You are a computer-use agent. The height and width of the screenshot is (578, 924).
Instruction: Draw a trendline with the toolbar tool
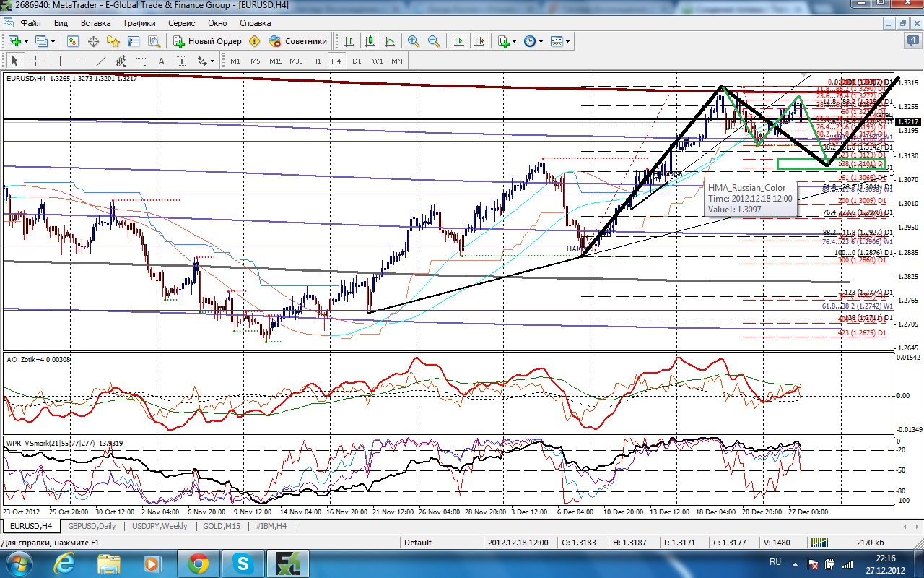pyautogui.click(x=101, y=61)
